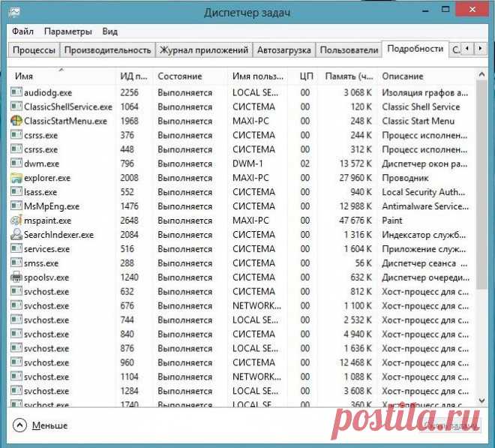Collapse view with the Меньше arrow icon
The width and height of the screenshot is (495, 448).
[19, 425]
